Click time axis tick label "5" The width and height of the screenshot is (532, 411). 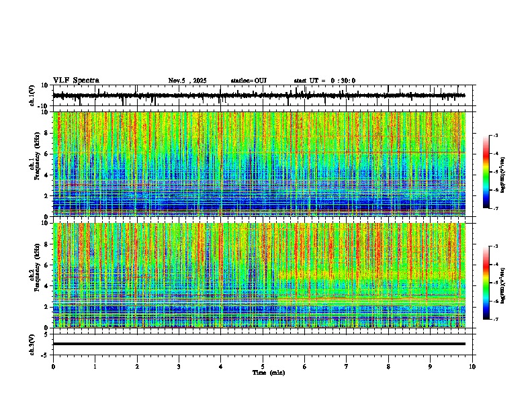(x=263, y=367)
